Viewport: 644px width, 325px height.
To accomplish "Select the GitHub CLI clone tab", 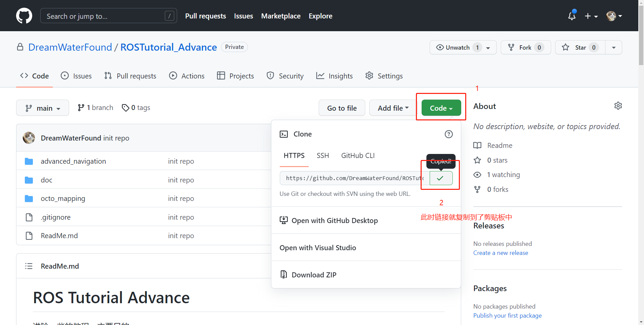I will [x=358, y=156].
